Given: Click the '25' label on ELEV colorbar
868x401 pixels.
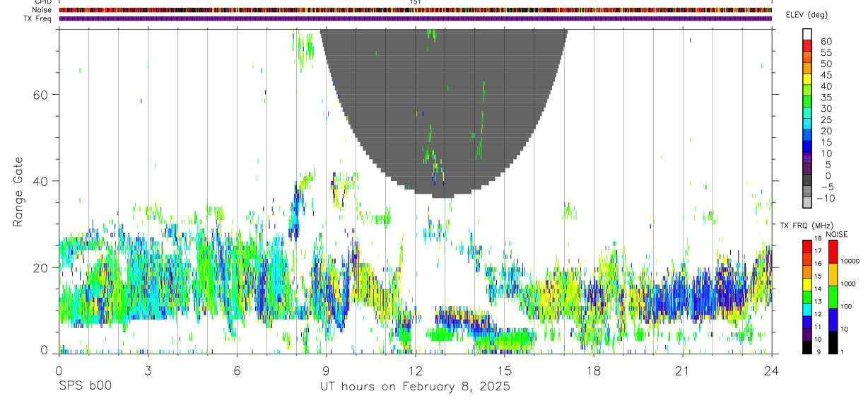Looking at the screenshot, I should (x=826, y=120).
